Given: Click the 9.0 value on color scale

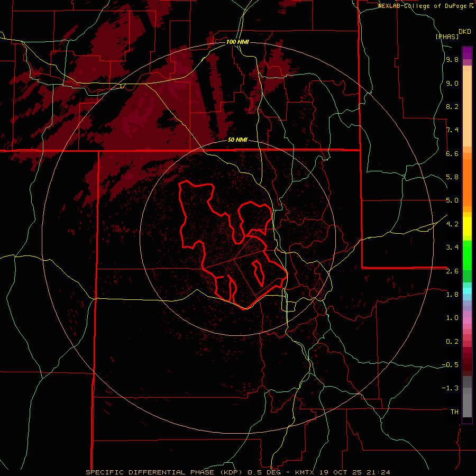Looking at the screenshot, I should 452,83.
